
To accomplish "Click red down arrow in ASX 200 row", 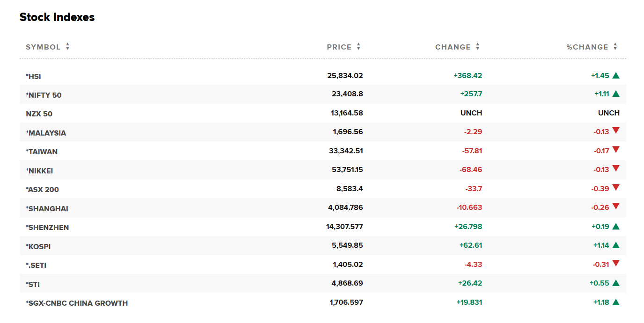I will click(x=616, y=188).
